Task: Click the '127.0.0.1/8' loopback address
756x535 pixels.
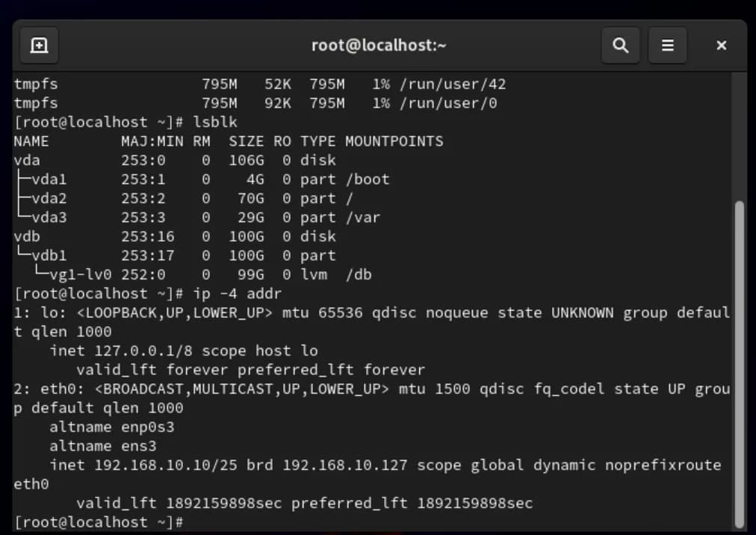Action: [143, 350]
